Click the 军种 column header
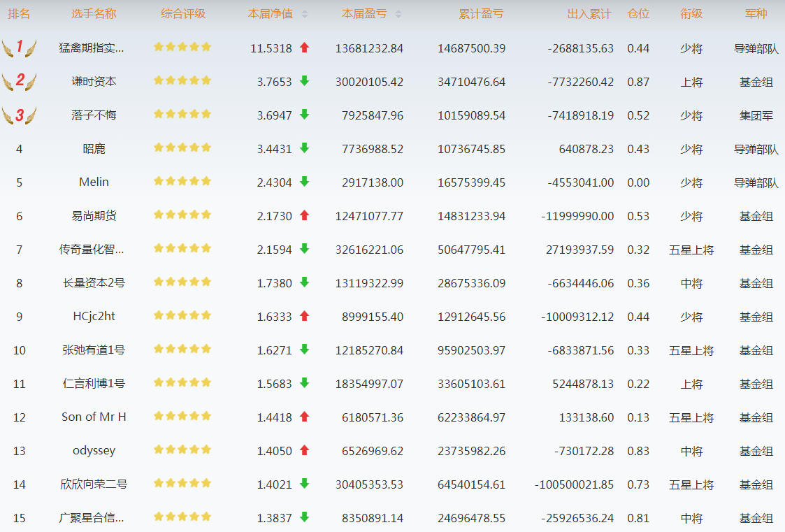 (756, 14)
